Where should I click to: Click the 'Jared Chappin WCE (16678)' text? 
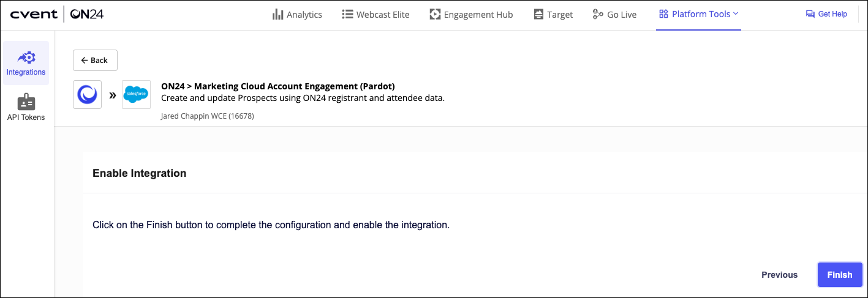pyautogui.click(x=207, y=116)
